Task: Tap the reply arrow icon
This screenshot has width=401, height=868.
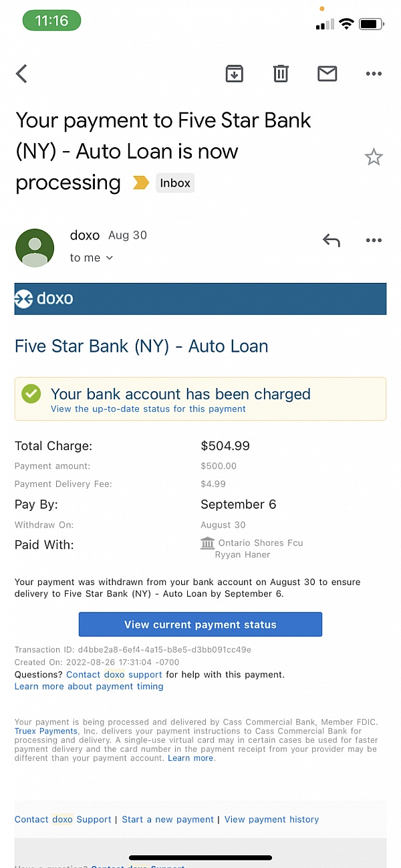Action: [x=331, y=241]
